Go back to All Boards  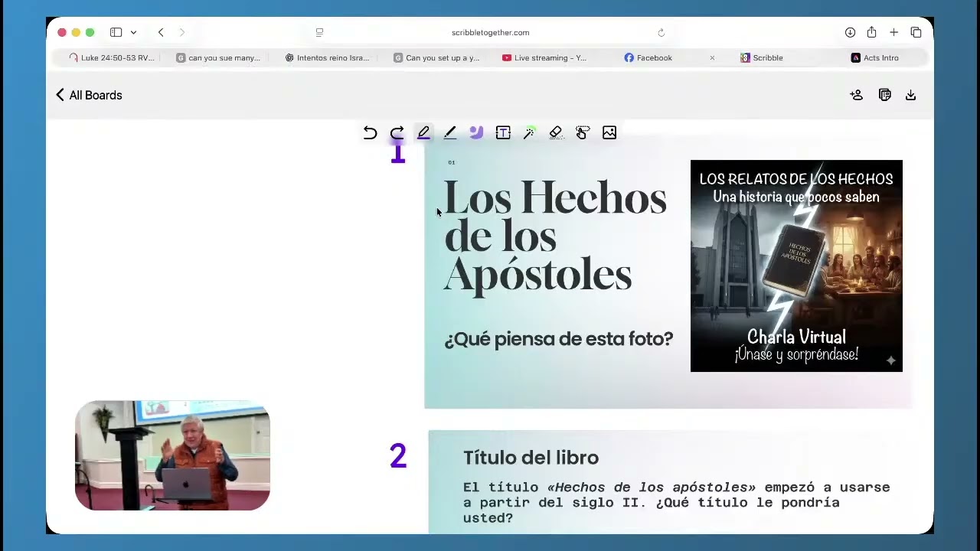pyautogui.click(x=89, y=95)
